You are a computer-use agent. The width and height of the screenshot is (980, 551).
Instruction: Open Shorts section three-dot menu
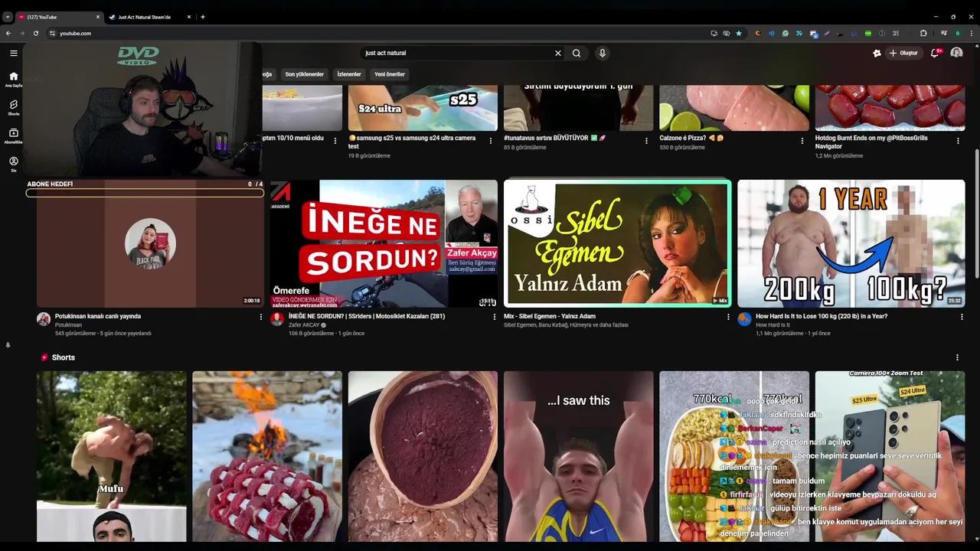point(957,357)
